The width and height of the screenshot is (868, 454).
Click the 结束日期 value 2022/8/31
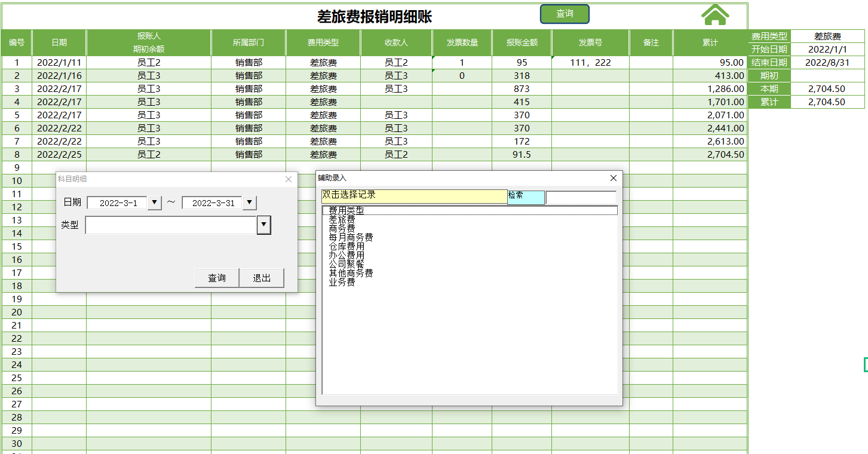(827, 62)
